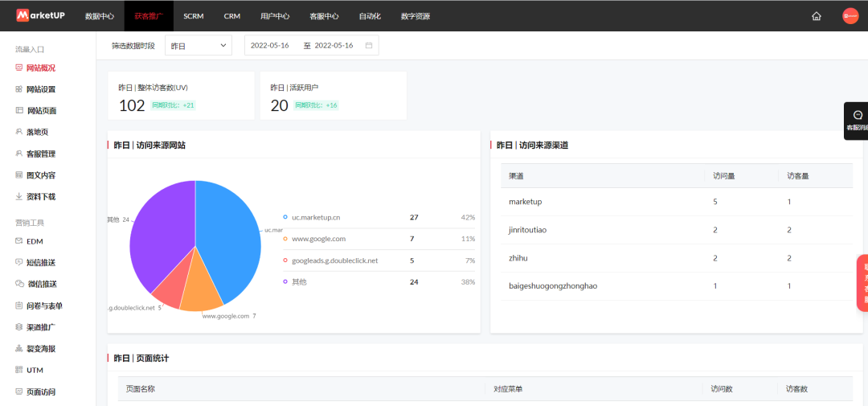Click the 同期对比: +21 badge

174,105
